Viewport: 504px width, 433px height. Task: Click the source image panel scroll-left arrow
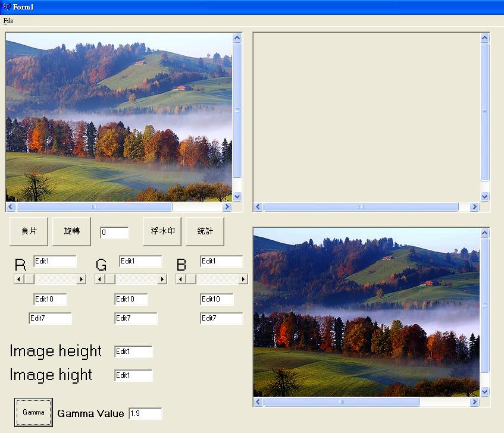point(11,206)
